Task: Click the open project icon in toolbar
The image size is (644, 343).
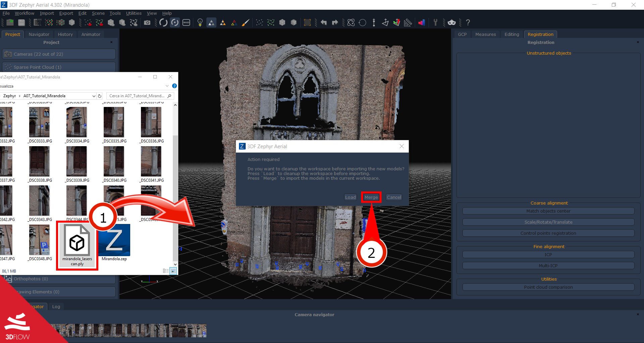Action: pos(10,22)
